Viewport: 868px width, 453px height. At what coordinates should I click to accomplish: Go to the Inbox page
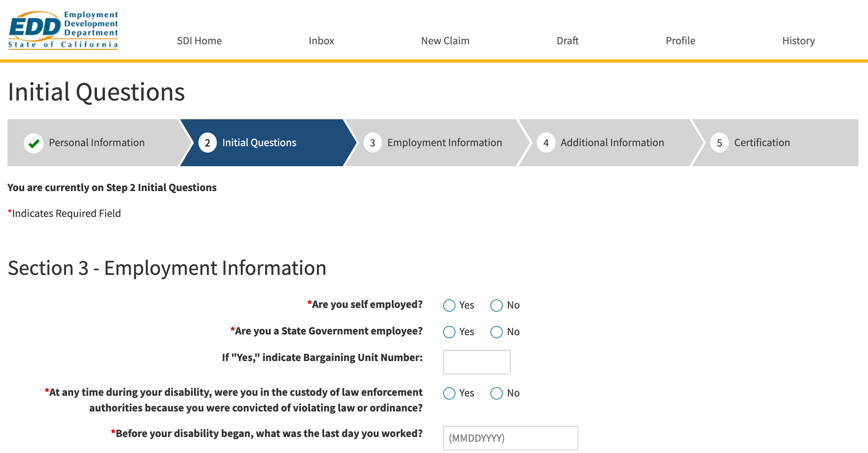click(x=321, y=41)
